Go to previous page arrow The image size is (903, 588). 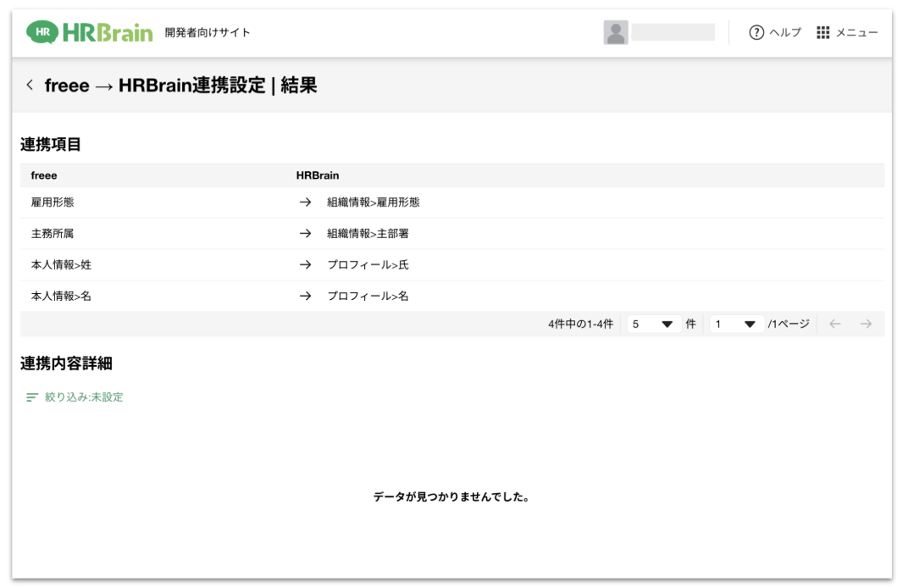pos(835,324)
